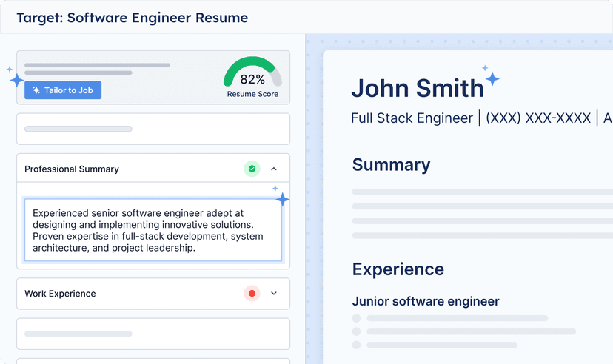Click the Summary heading in the resume preview

click(x=391, y=164)
